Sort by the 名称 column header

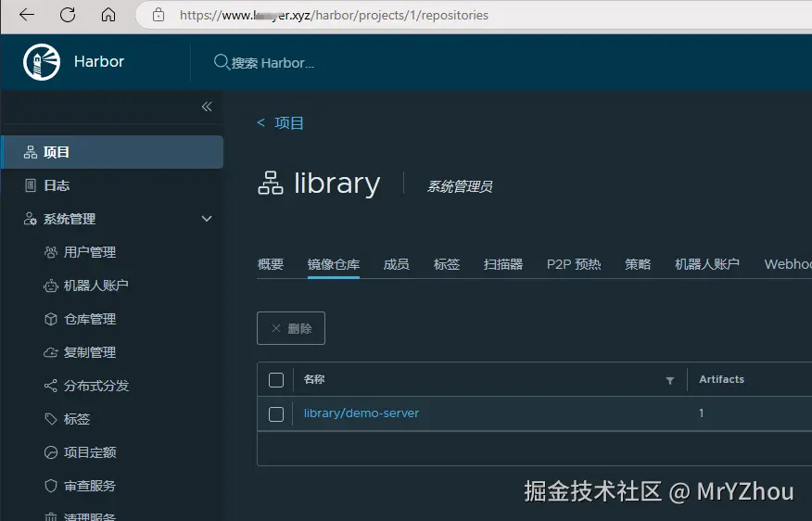[314, 379]
